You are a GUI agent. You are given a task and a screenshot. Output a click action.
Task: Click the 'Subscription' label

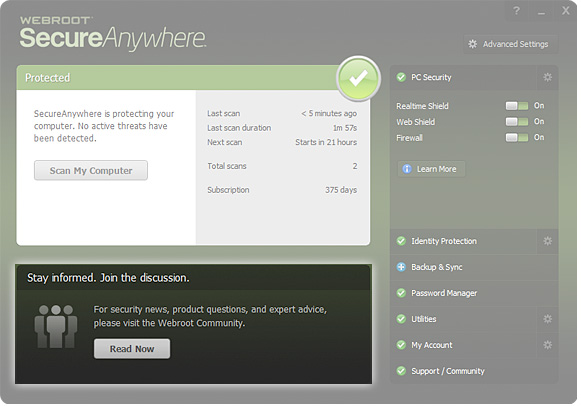point(228,190)
